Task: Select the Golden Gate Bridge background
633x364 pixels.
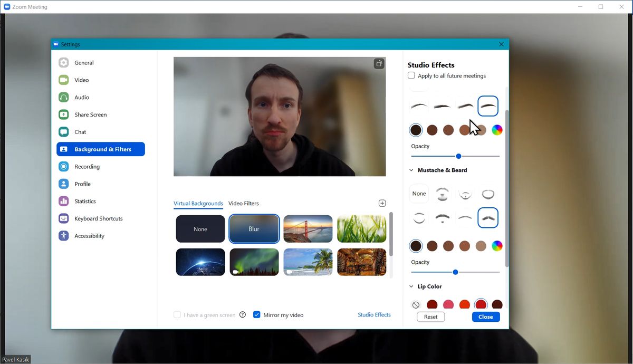Action: pos(308,229)
